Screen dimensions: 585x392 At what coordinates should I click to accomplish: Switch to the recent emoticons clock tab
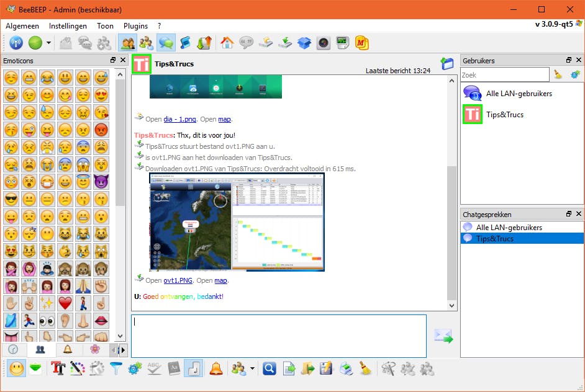point(13,350)
